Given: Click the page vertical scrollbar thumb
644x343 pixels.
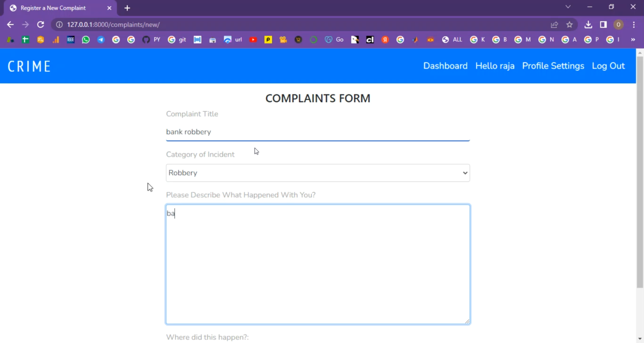Looking at the screenshot, I should (640, 172).
